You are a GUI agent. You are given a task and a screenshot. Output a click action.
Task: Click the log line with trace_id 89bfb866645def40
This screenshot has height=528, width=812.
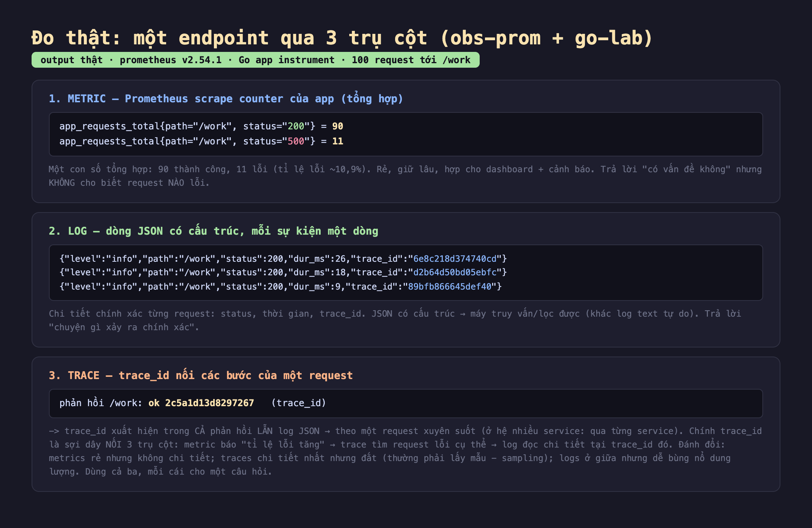[280, 287]
